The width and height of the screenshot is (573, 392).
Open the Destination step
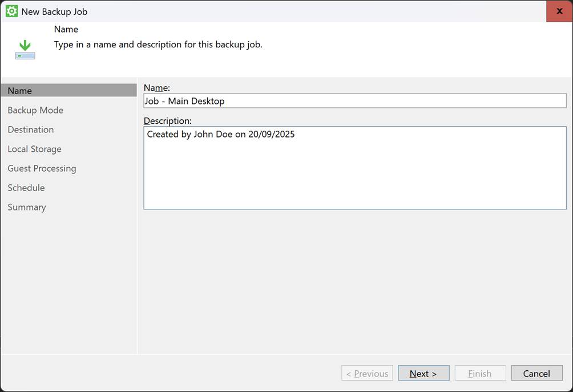pyautogui.click(x=31, y=130)
